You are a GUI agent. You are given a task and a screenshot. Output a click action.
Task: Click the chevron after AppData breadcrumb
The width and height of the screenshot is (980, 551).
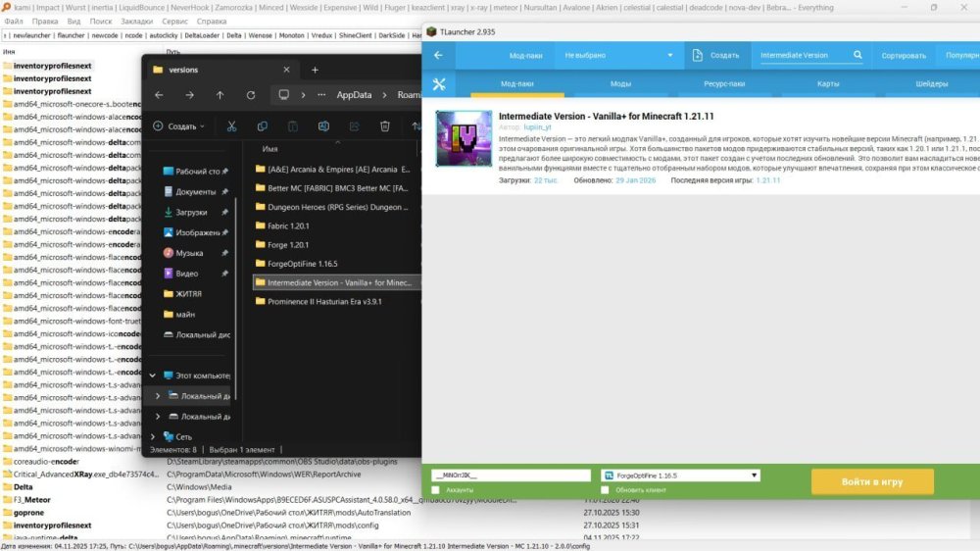[384, 95]
